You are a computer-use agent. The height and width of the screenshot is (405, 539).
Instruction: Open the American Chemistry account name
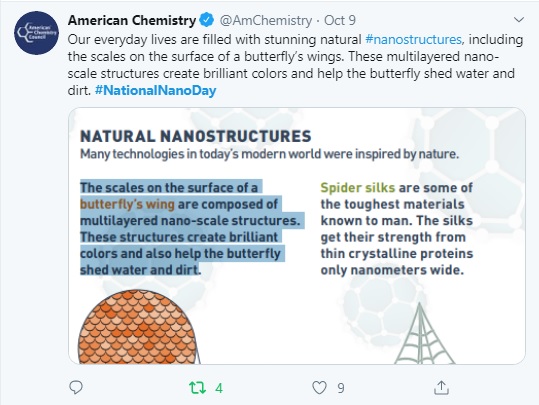tap(132, 20)
